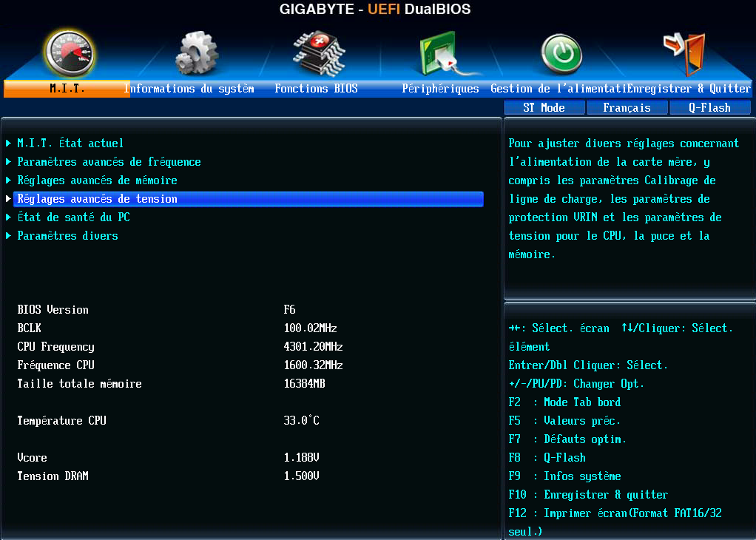Click arrow beside Paramètres divers
The width and height of the screenshot is (756, 540).
tap(8, 236)
